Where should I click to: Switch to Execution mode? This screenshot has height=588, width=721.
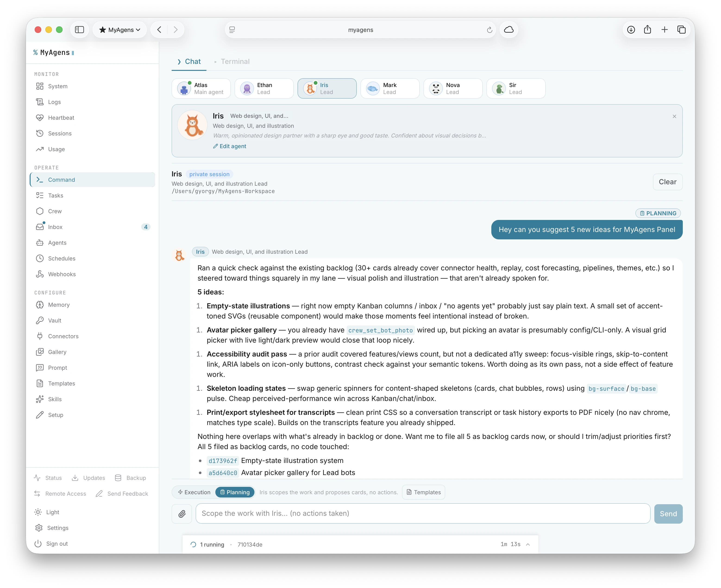coord(194,492)
